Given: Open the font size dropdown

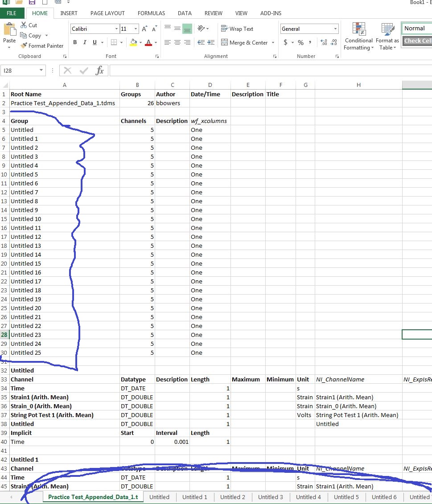Looking at the screenshot, I should [x=136, y=29].
